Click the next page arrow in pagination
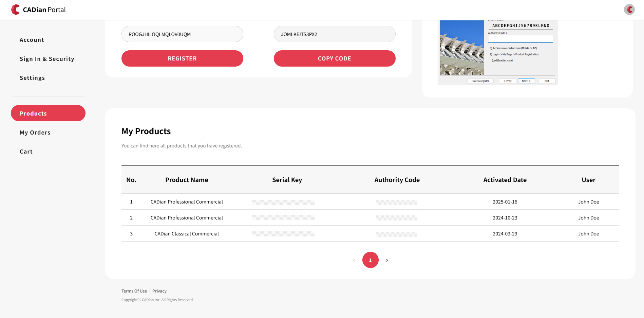 click(387, 260)
